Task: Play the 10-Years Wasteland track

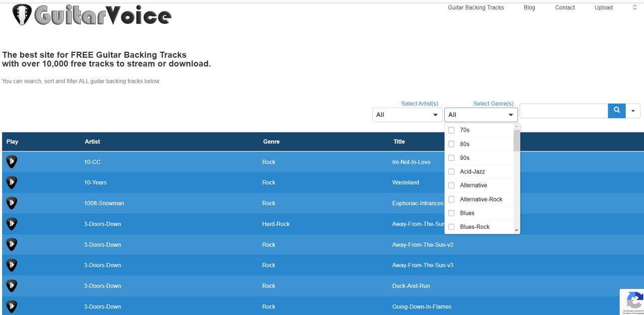Action: 12,182
